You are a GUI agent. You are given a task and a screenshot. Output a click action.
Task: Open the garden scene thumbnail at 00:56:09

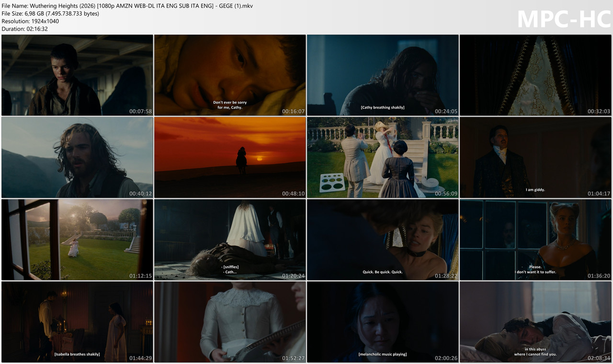(383, 157)
